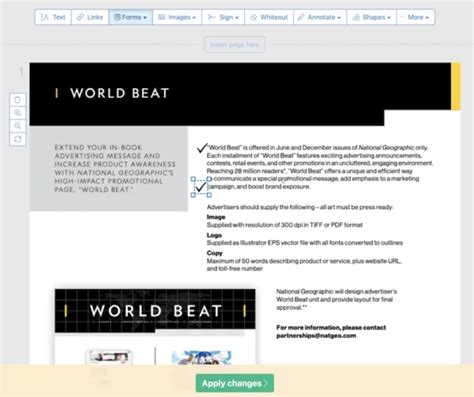Expand the More options dropdown

(416, 17)
